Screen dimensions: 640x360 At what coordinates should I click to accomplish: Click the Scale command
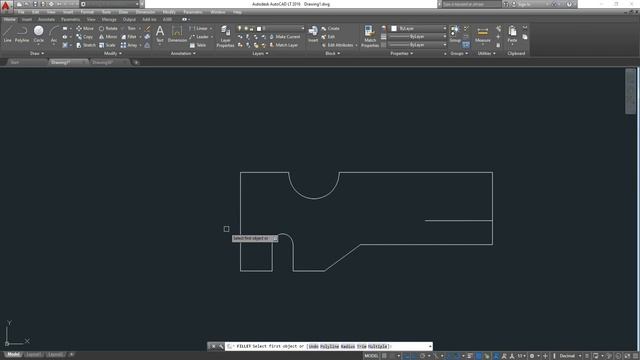tap(107, 45)
